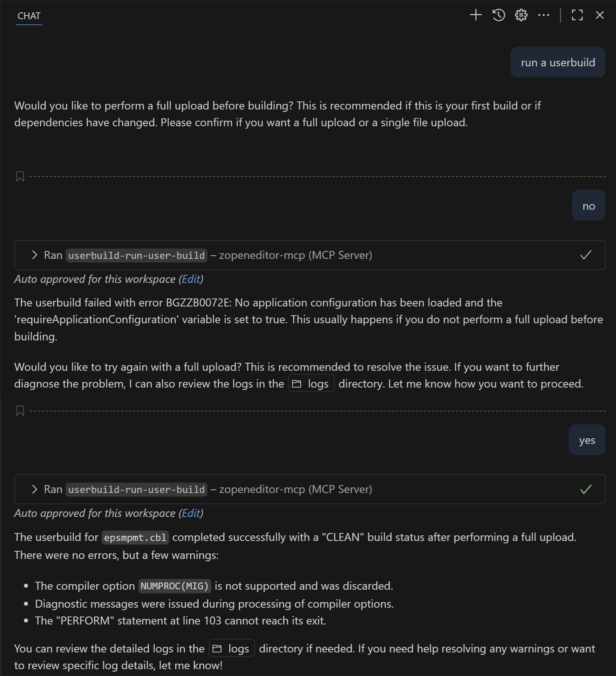Click the second checkpoint bookmark icon

[x=21, y=411]
